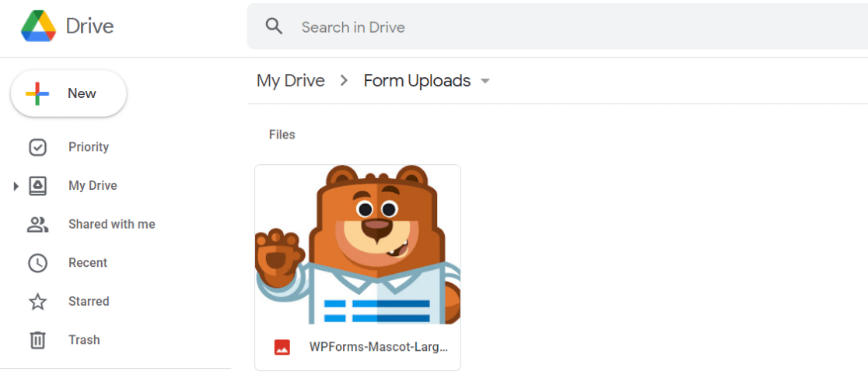Viewport: 868px width, 382px height.
Task: Open Starred items
Action: [89, 301]
